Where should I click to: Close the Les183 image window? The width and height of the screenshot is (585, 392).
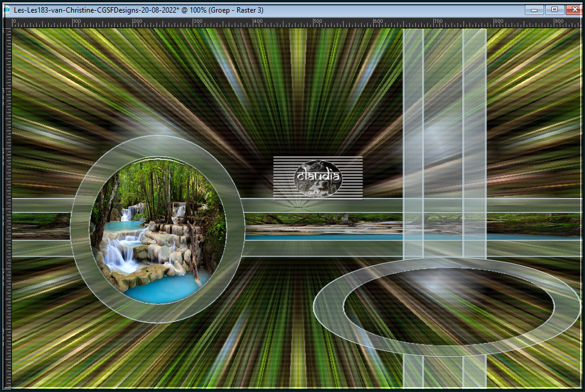pyautogui.click(x=575, y=10)
